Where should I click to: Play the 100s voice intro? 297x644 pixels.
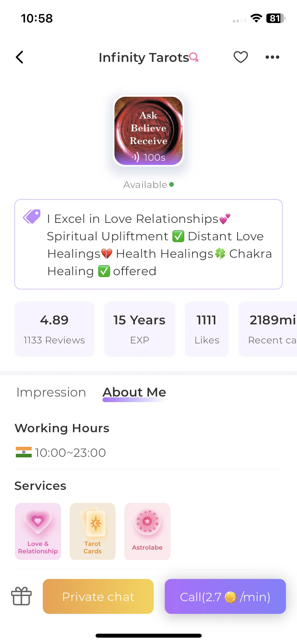[x=148, y=157]
